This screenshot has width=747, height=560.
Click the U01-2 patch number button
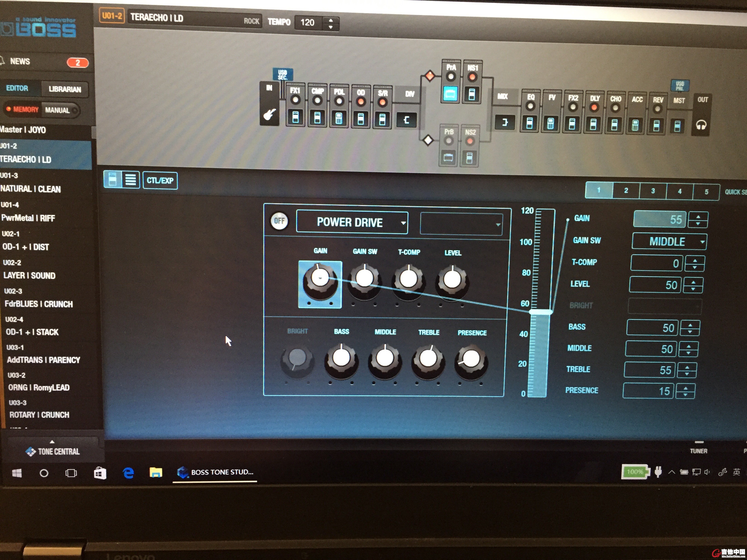pos(112,16)
